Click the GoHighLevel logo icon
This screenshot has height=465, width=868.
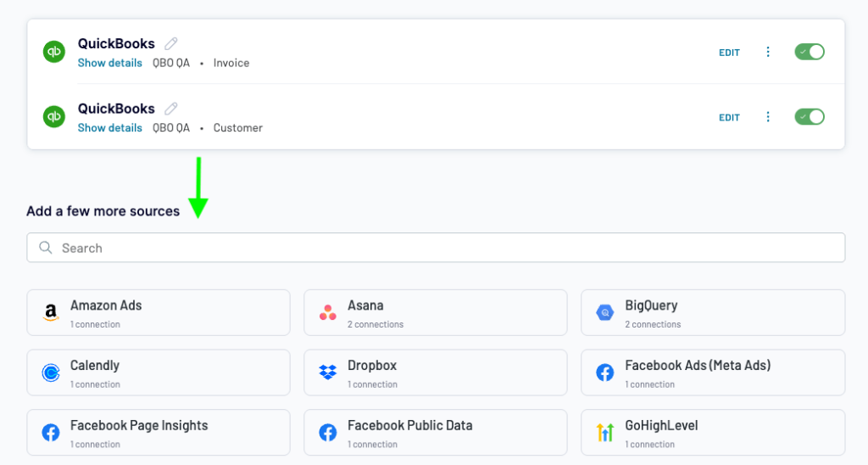605,432
